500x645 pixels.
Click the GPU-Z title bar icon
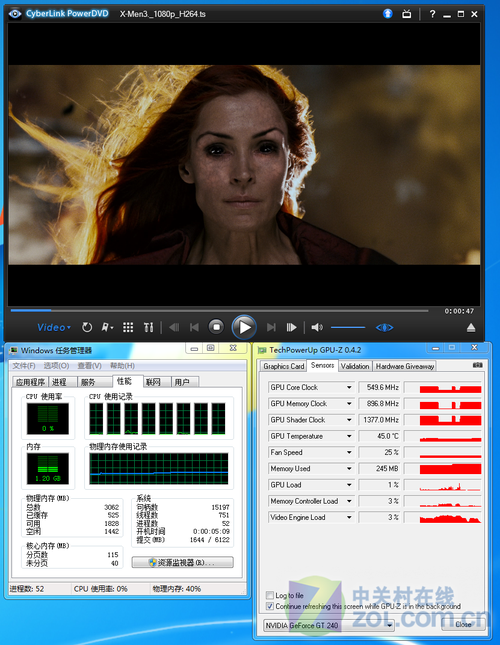pyautogui.click(x=262, y=350)
